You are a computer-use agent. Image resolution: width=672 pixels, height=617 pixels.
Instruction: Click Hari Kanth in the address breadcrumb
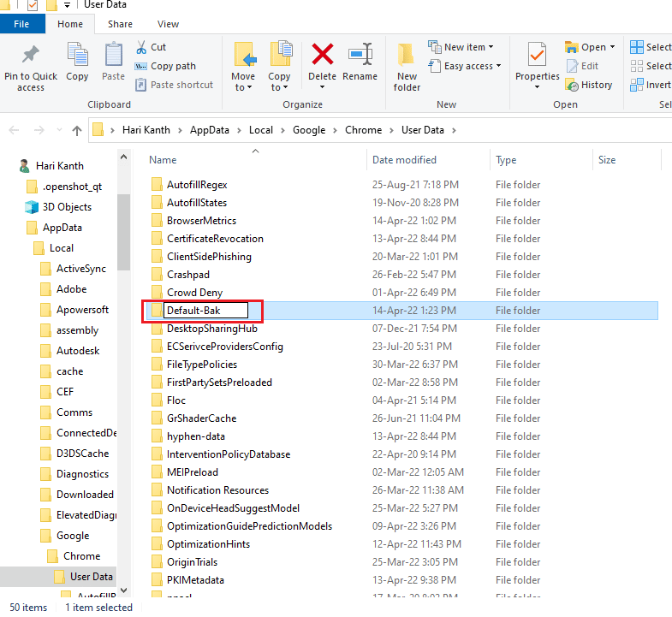point(146,130)
